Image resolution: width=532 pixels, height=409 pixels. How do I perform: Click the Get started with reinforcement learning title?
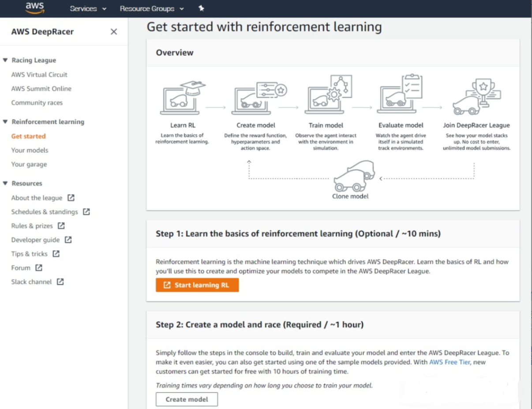coord(264,27)
